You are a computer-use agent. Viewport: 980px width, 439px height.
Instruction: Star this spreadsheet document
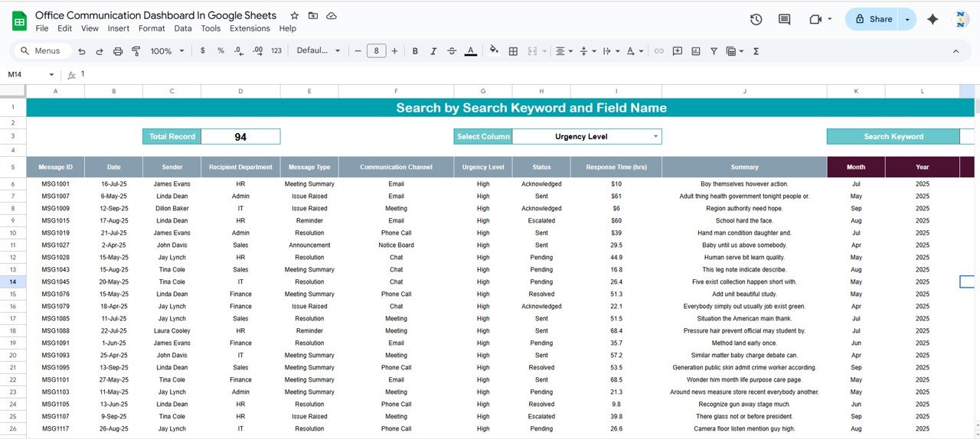pos(295,16)
